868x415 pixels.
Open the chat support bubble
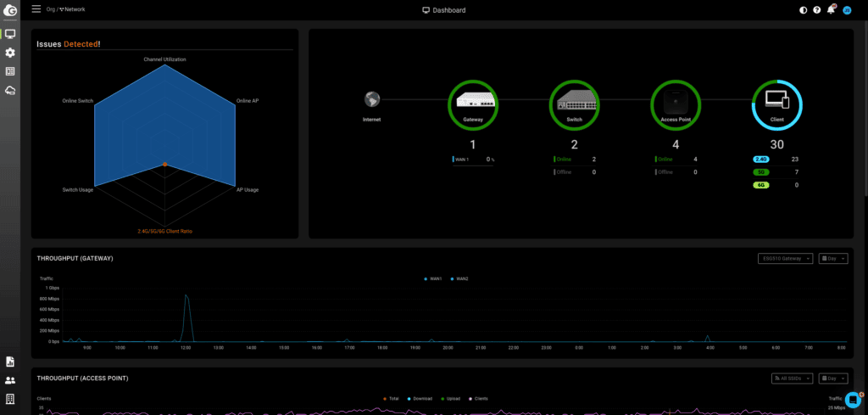coord(852,399)
